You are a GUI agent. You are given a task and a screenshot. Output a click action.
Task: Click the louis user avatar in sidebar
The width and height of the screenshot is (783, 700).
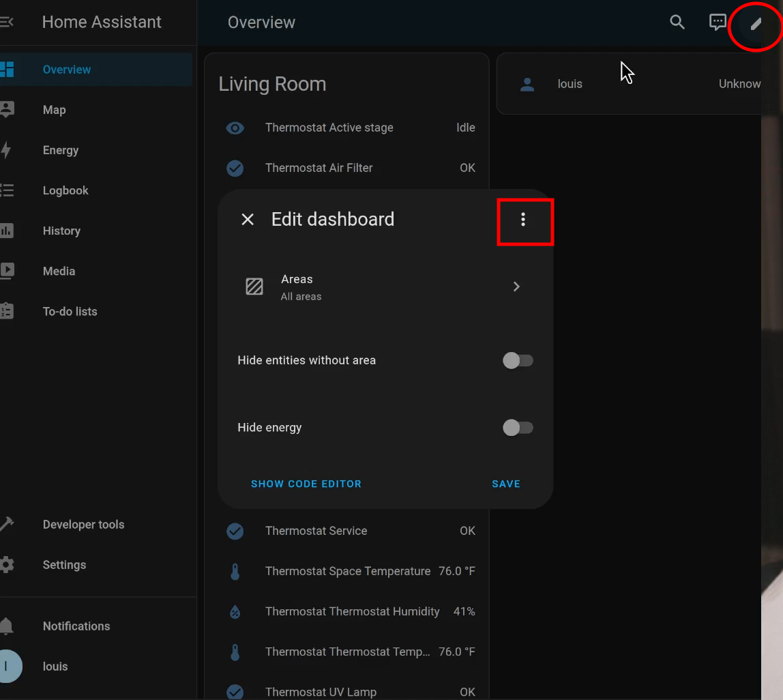(x=10, y=666)
